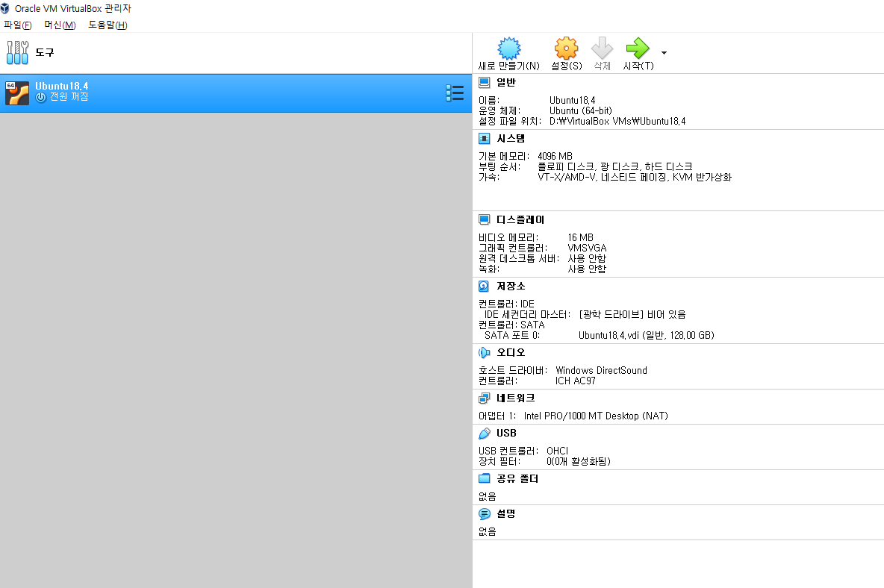
Task: Click the Audio (오디오) speaker icon
Action: click(x=485, y=352)
